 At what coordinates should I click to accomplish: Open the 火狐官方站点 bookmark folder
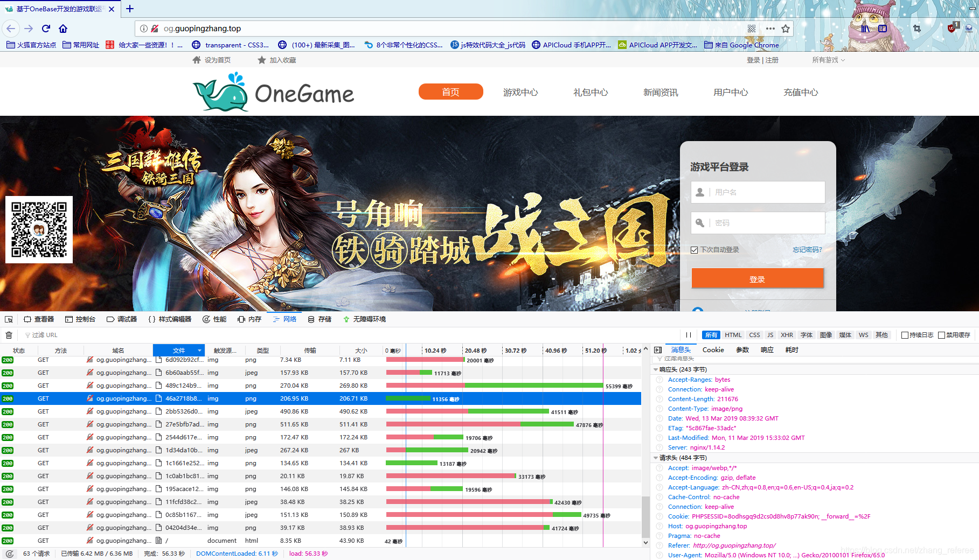point(31,45)
